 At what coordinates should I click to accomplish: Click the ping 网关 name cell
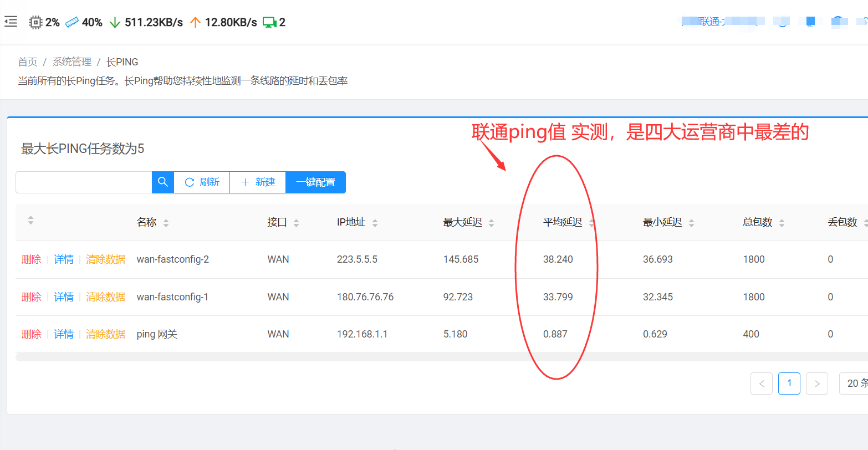[x=157, y=334]
